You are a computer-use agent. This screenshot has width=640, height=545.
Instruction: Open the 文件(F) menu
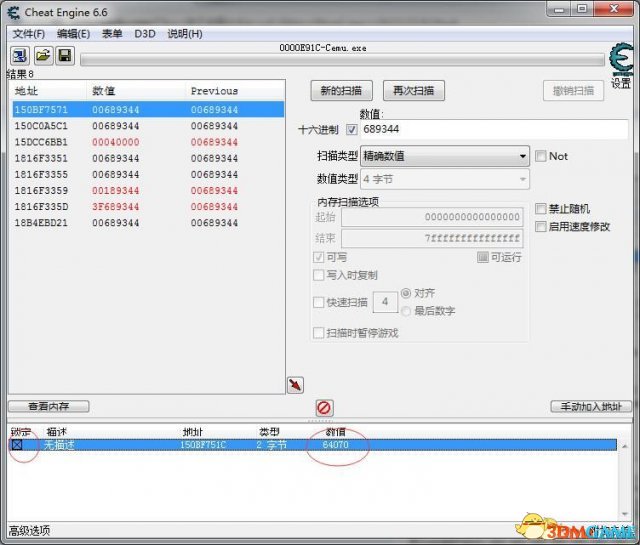coord(29,33)
